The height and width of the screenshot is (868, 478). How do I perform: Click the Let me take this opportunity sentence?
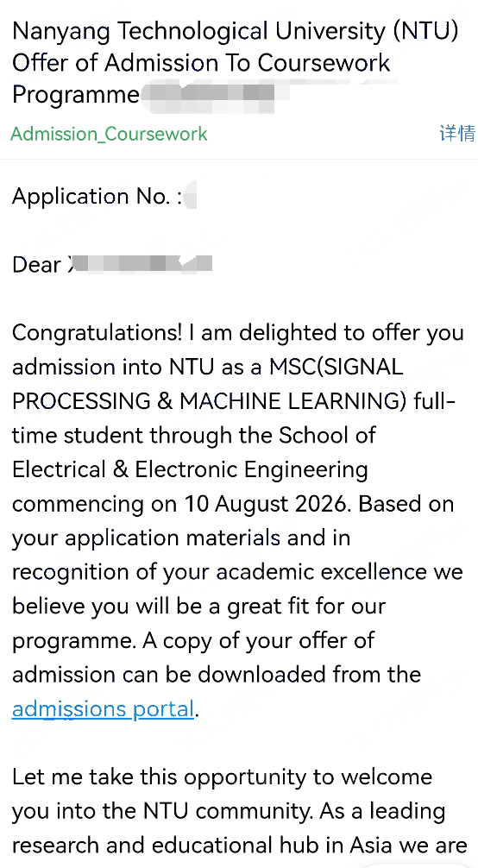(222, 777)
